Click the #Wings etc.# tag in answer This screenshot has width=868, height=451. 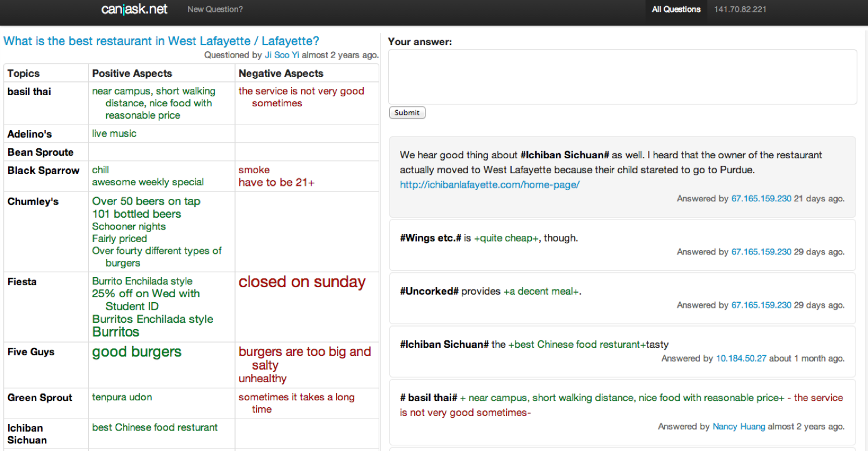431,238
